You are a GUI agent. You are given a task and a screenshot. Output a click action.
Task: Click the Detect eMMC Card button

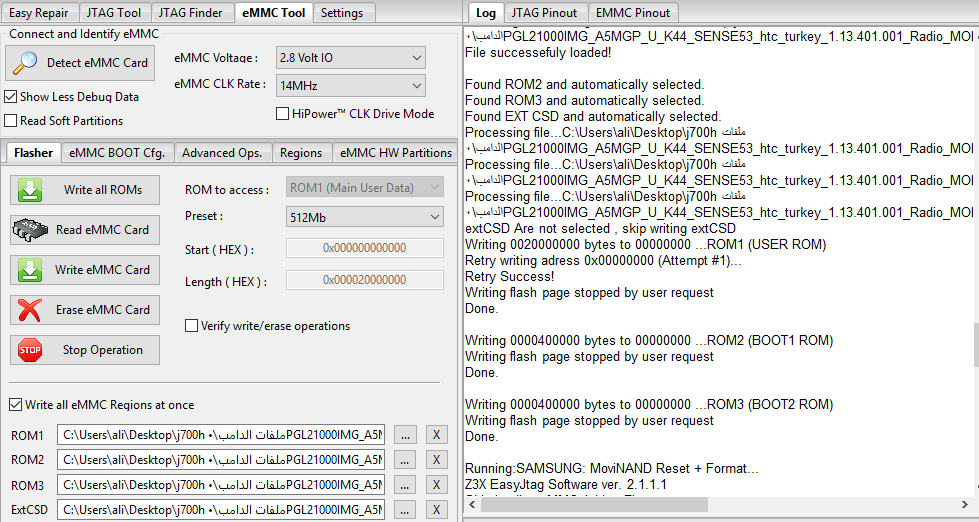pos(81,63)
